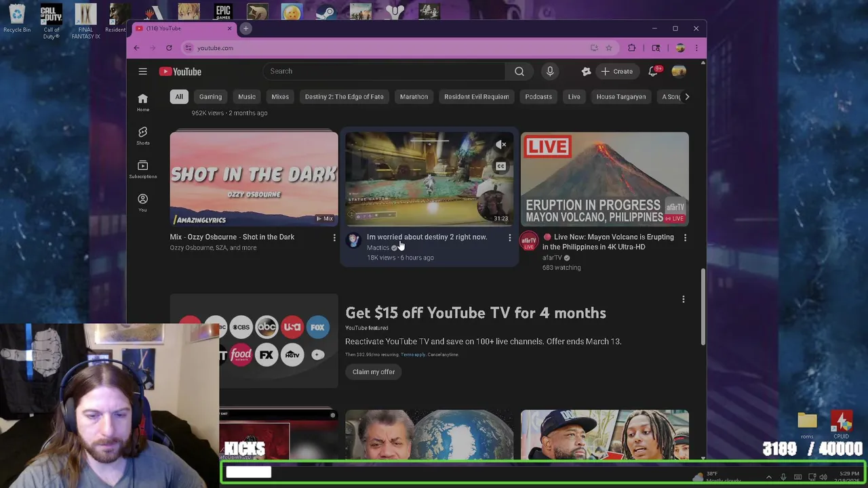This screenshot has height=488, width=868.
Task: Click the magnifier search button
Action: click(x=519, y=71)
